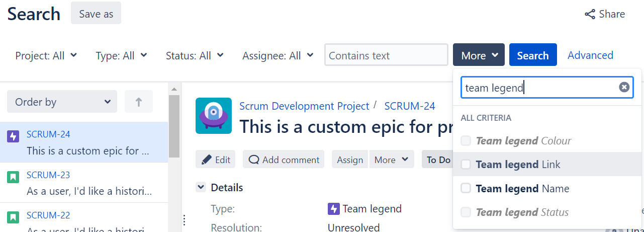Switch to Advanced search mode
Viewport: 644px width, 232px height.
coord(590,55)
